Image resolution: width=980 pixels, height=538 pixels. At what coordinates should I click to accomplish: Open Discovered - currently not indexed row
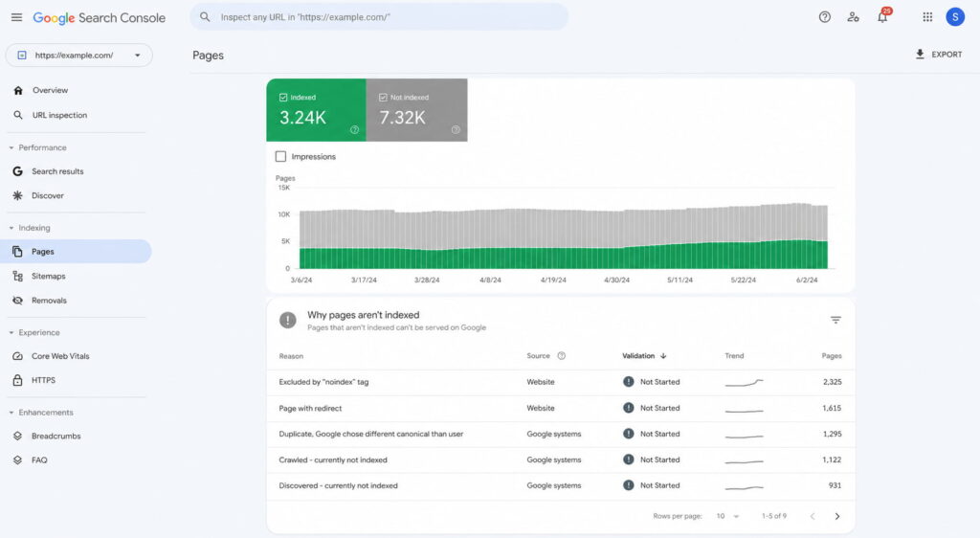(x=561, y=485)
